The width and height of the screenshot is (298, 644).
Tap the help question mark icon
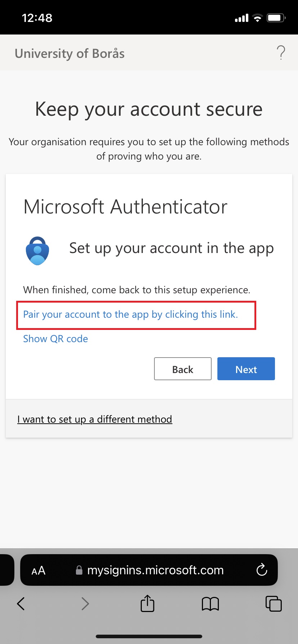[x=281, y=53]
